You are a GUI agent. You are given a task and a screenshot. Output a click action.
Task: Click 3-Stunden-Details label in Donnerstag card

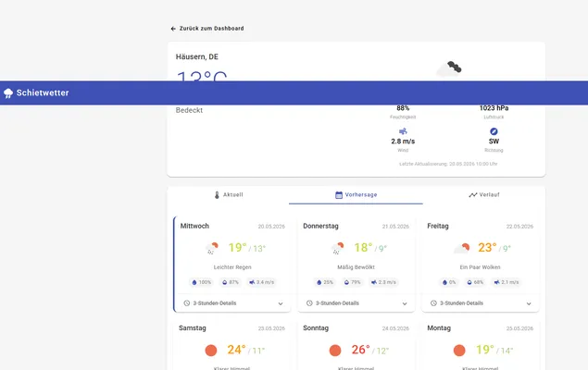point(337,303)
